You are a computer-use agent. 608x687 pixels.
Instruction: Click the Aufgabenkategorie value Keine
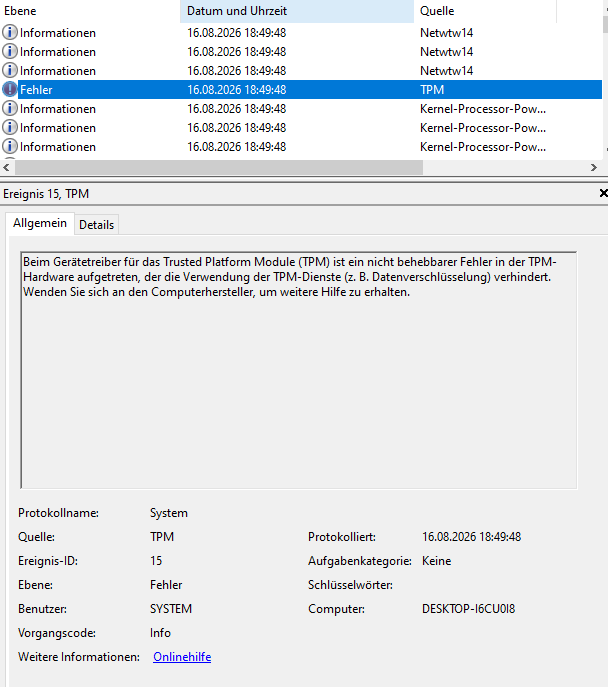436,561
